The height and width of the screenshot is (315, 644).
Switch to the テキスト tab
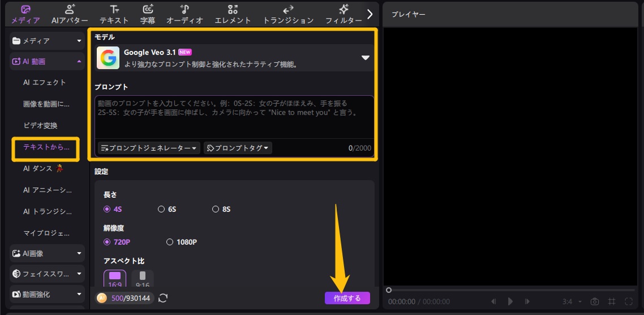point(114,14)
